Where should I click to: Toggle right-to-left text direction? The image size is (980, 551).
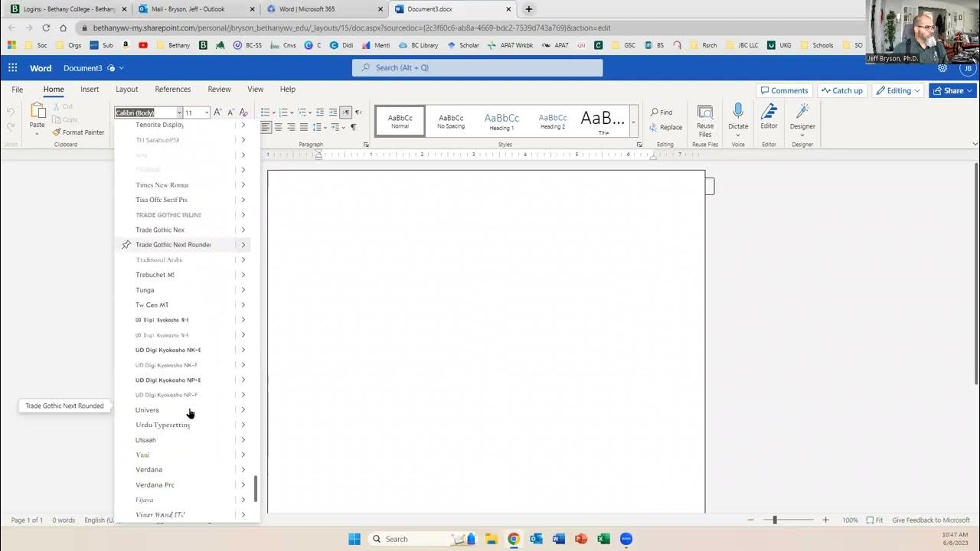click(x=358, y=112)
